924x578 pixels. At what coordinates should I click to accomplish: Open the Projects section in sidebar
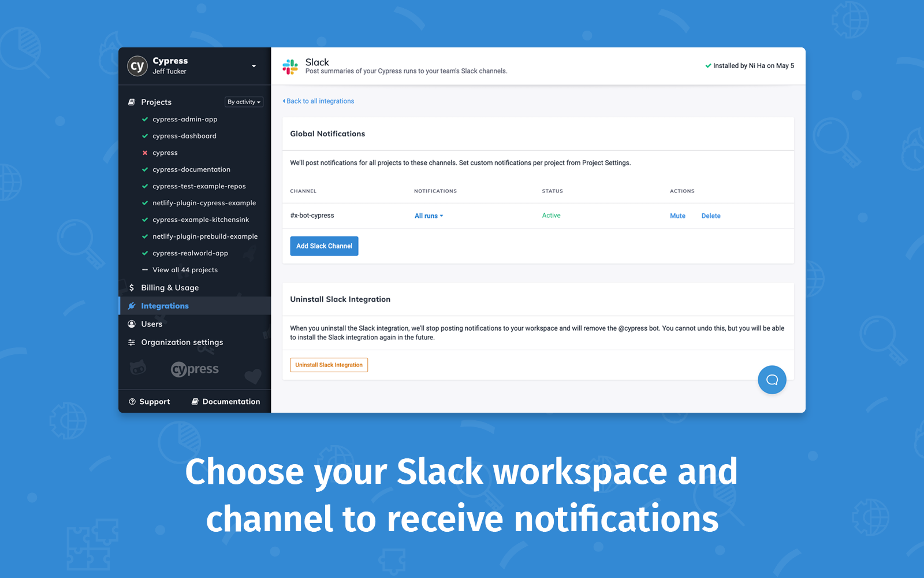click(x=156, y=102)
